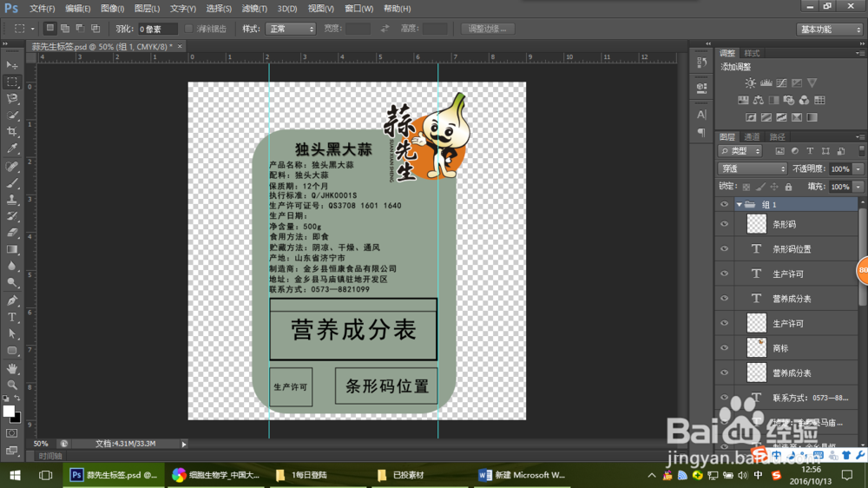This screenshot has width=868, height=488.
Task: Click swap width and height button
Action: point(385,29)
